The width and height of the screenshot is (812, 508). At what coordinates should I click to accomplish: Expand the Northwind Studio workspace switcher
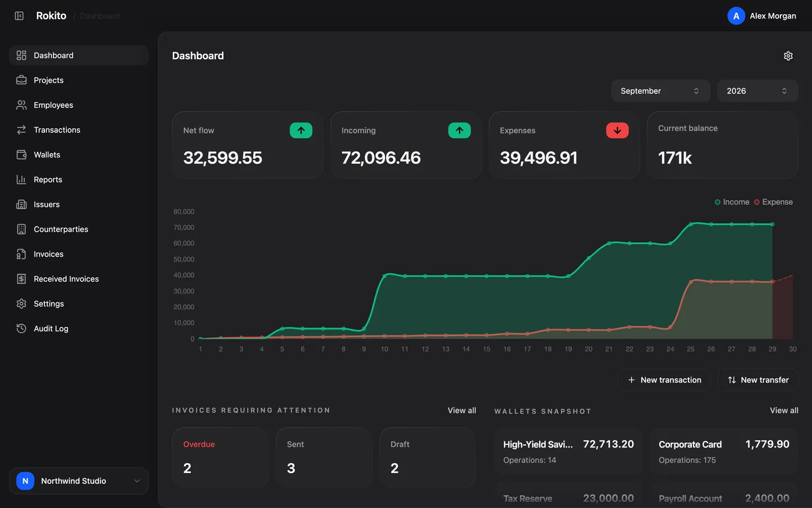[79, 481]
